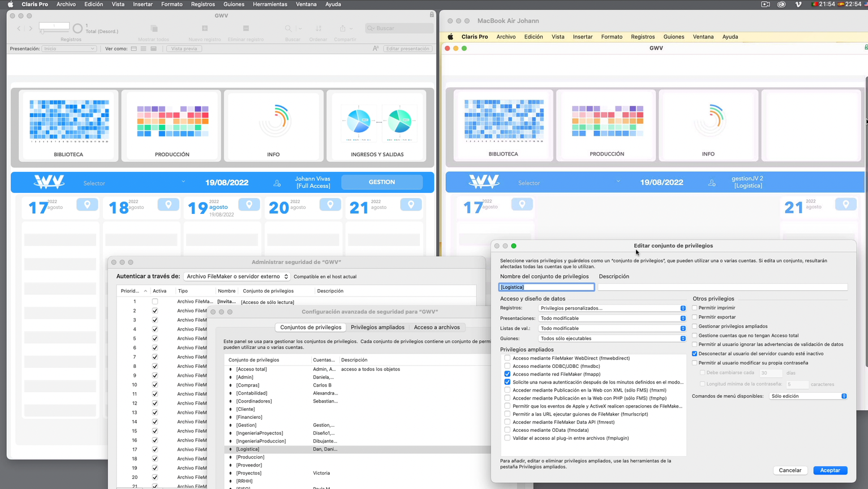Click the record navigation slider in toolbar
The width and height of the screenshot is (868, 489).
(x=54, y=32)
